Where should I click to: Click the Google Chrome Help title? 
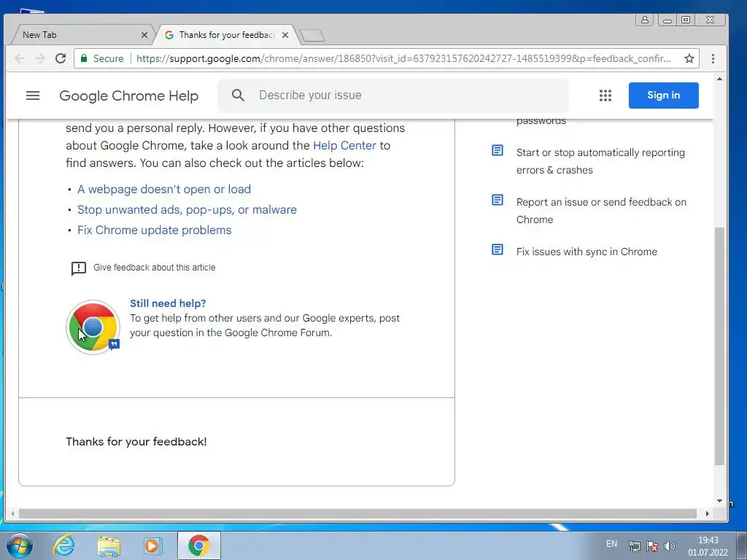pyautogui.click(x=128, y=96)
